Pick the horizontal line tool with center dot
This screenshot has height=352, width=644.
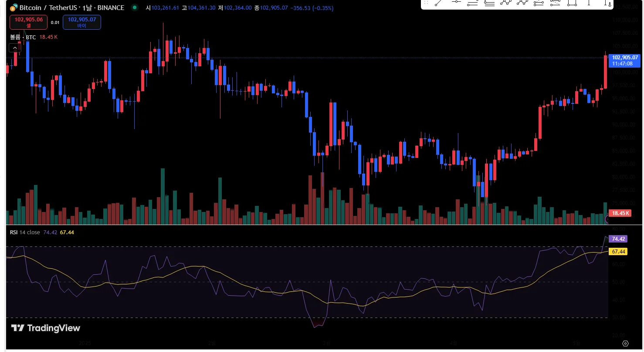point(456,3)
